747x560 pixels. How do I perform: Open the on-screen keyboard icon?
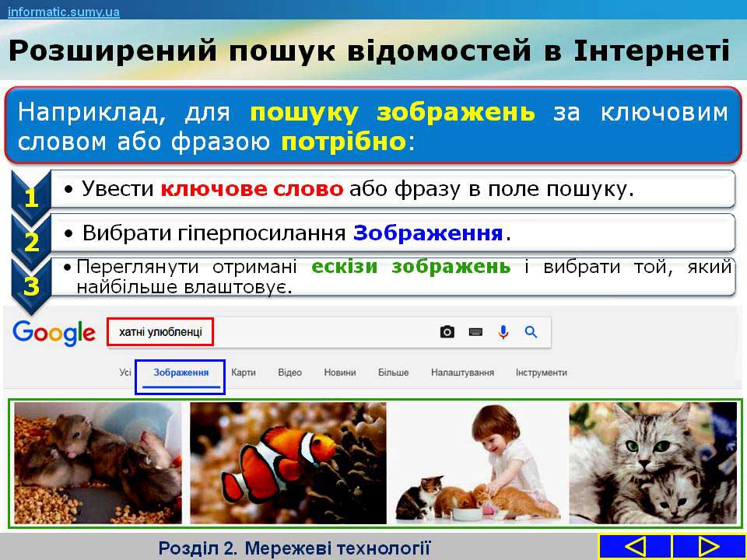pyautogui.click(x=475, y=332)
